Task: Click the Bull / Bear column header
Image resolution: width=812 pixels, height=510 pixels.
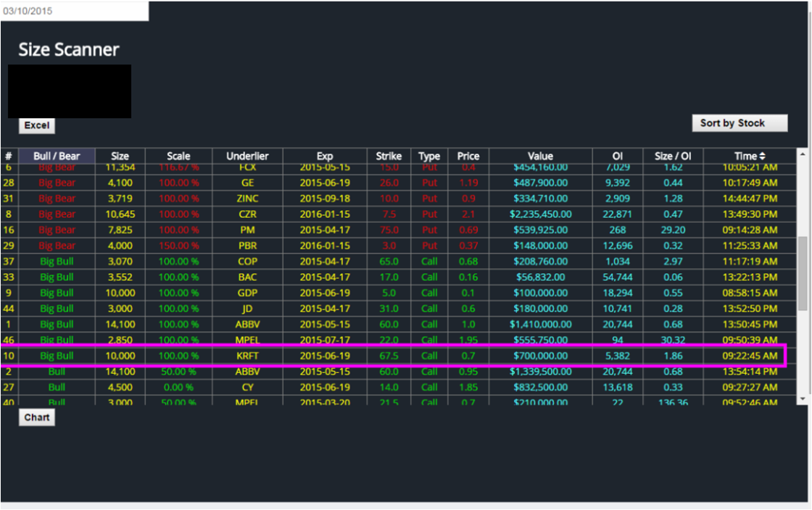Action: [x=57, y=156]
